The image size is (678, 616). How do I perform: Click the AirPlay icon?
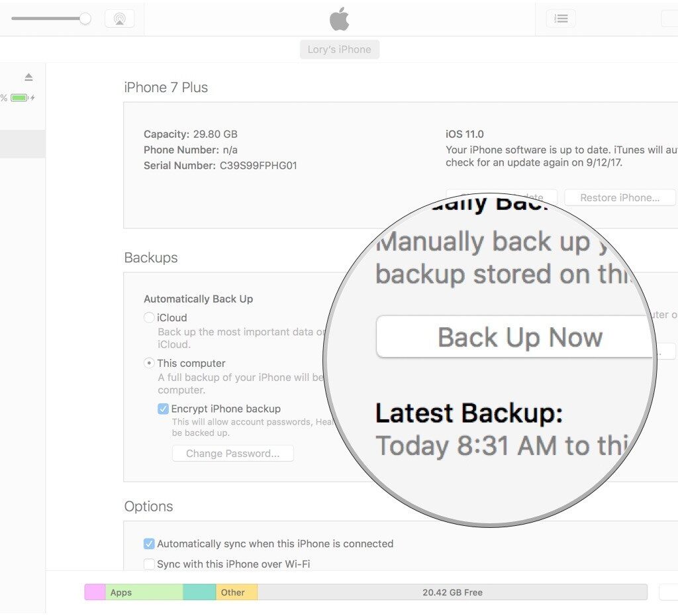pyautogui.click(x=119, y=19)
